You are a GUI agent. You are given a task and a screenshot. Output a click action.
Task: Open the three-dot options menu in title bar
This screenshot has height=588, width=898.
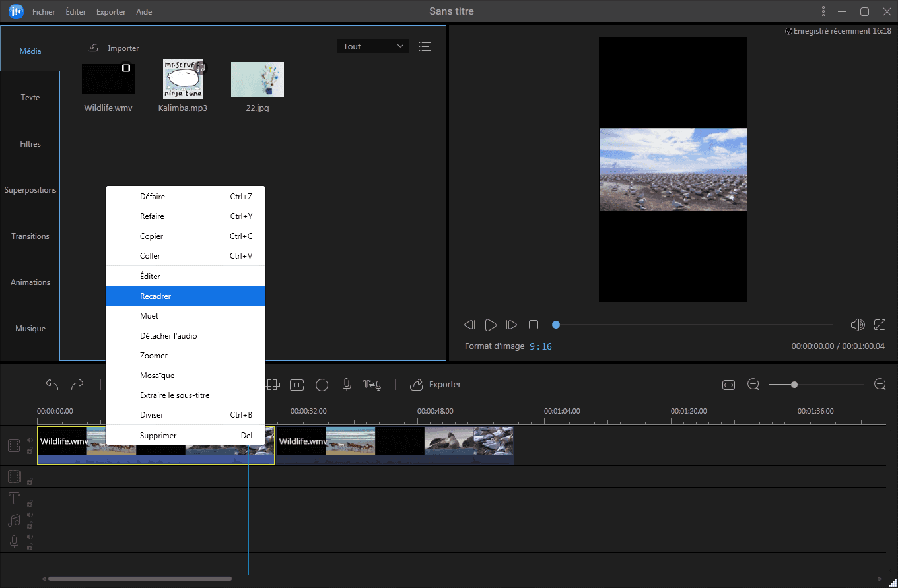[x=823, y=11]
